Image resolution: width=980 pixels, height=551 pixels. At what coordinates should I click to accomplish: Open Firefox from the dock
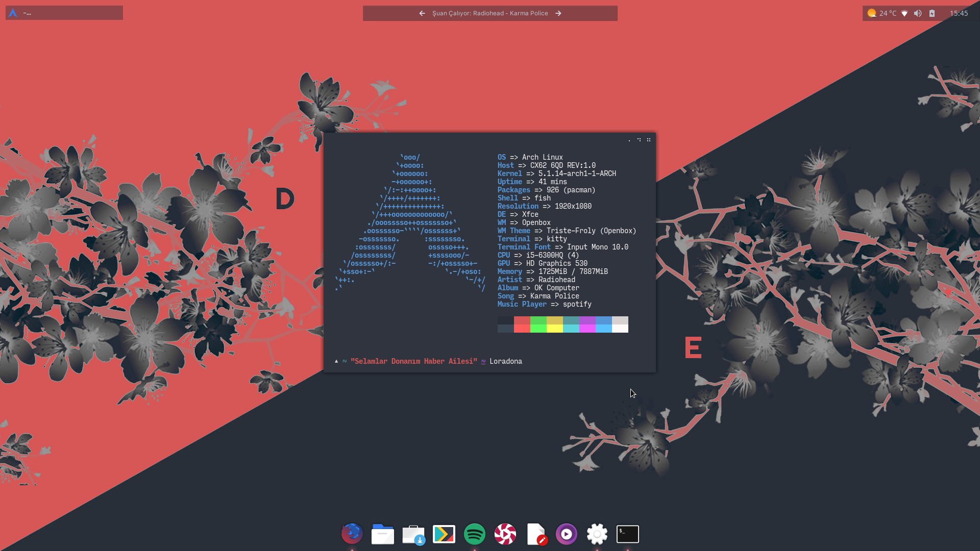(352, 534)
